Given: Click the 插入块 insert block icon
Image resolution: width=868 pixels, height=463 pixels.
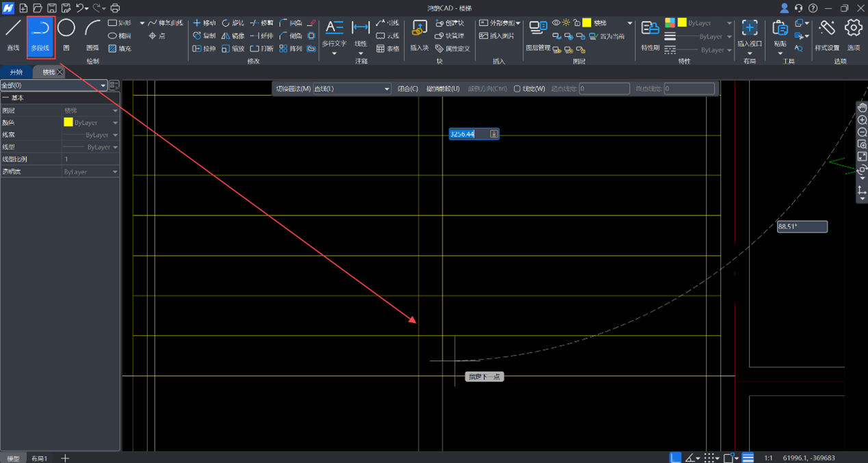Looking at the screenshot, I should coord(419,29).
